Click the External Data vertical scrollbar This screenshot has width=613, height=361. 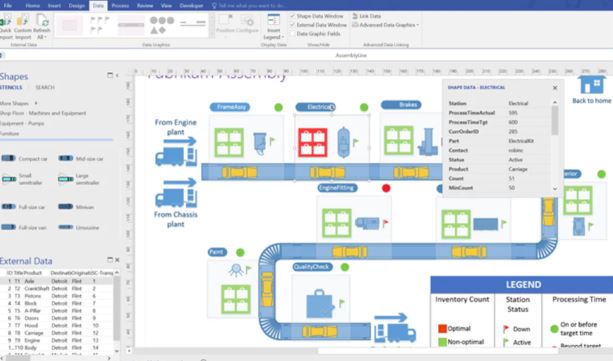click(x=117, y=309)
